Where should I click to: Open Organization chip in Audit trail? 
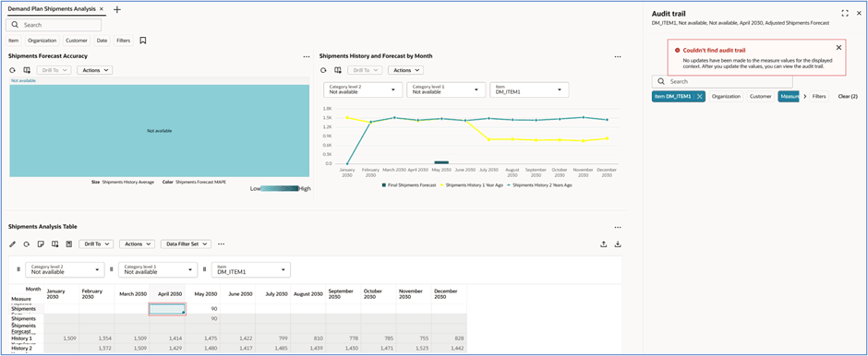(726, 96)
